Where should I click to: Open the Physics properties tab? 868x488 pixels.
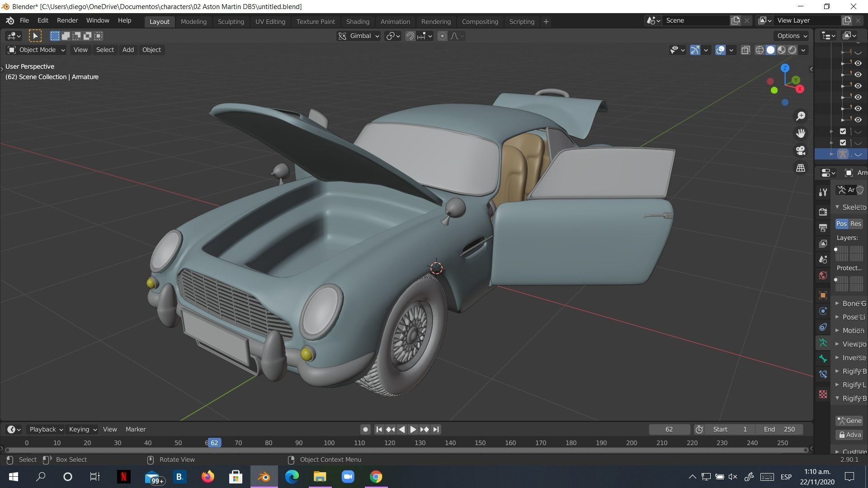pos(823,311)
